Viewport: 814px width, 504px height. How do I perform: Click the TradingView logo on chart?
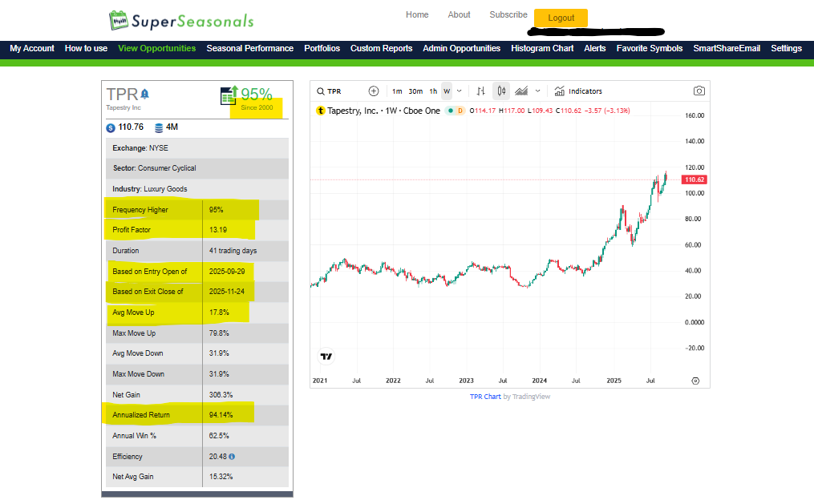pyautogui.click(x=326, y=357)
